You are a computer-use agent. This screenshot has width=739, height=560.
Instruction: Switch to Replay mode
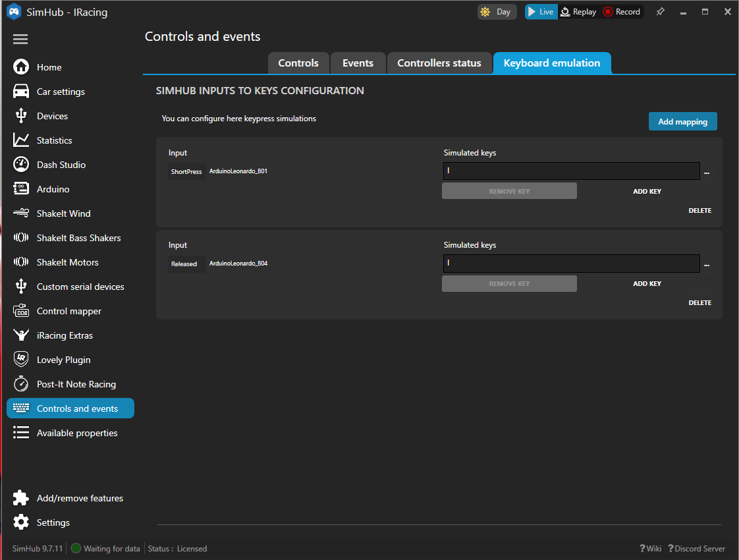pyautogui.click(x=578, y=12)
